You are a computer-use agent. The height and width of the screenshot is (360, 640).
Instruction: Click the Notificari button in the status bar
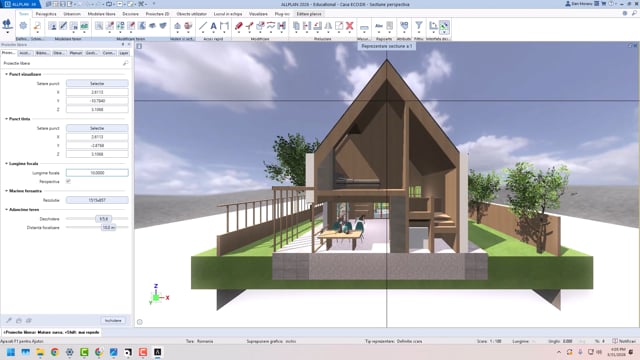[x=624, y=341]
